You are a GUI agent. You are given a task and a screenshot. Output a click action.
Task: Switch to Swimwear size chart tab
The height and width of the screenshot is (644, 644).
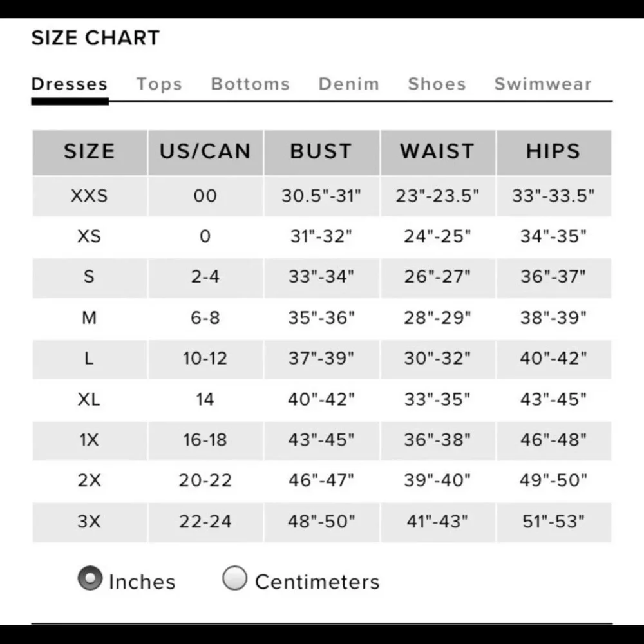(542, 84)
